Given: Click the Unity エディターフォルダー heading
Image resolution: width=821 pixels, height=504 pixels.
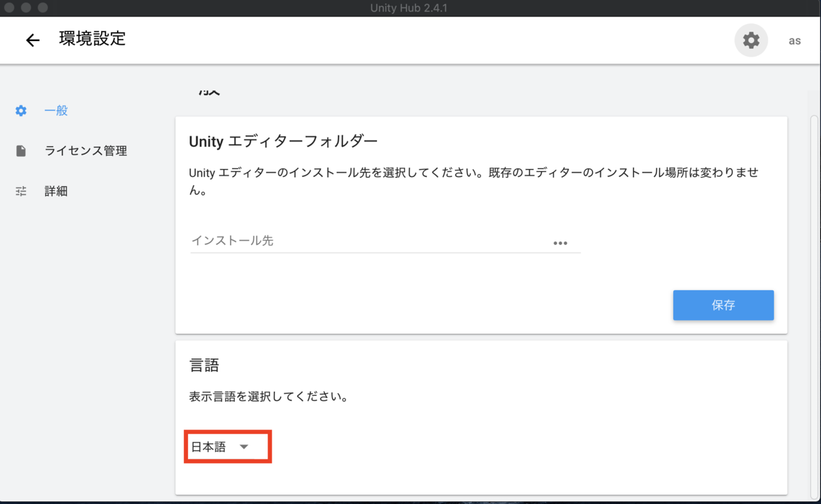Looking at the screenshot, I should click(283, 142).
